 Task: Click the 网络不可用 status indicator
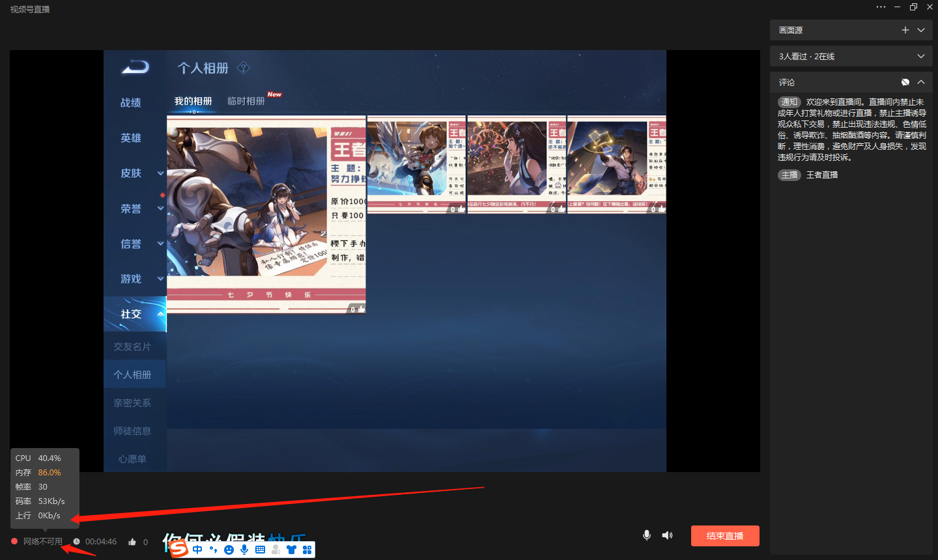point(43,541)
